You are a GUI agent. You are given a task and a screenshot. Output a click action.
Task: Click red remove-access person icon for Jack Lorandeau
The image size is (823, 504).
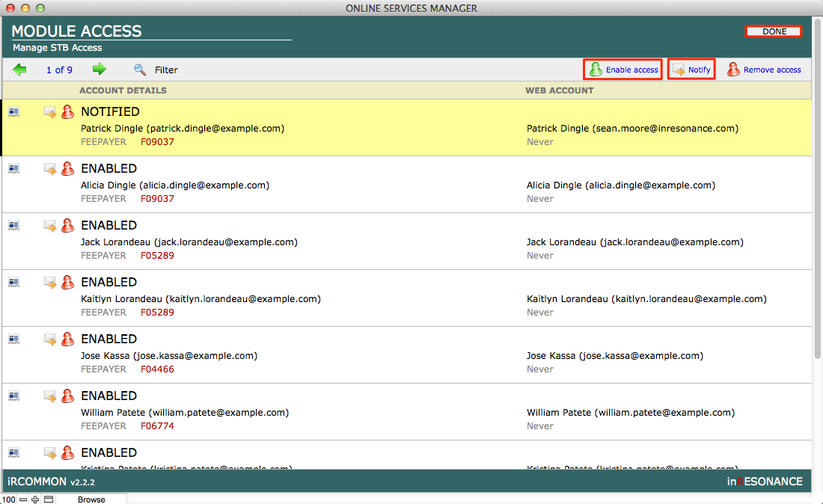[67, 226]
